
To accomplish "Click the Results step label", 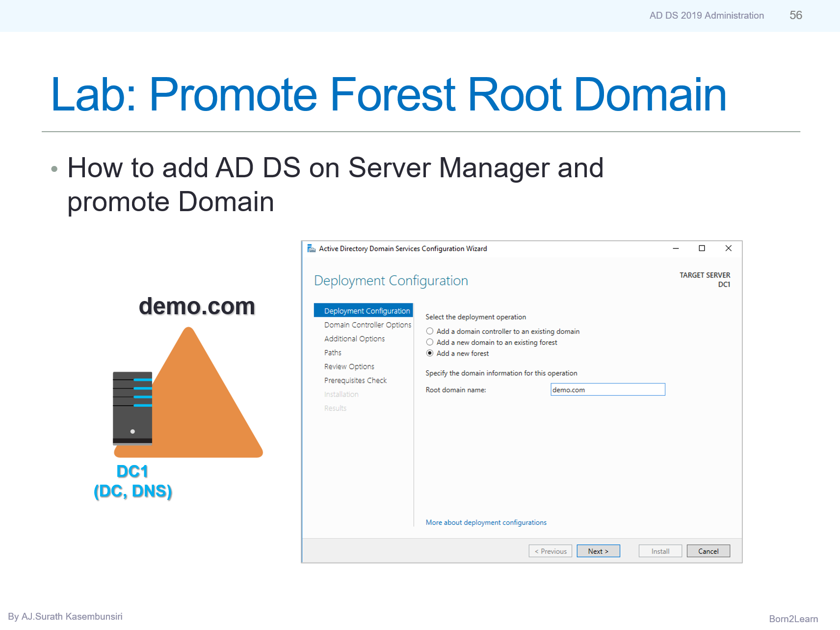I will click(x=335, y=408).
